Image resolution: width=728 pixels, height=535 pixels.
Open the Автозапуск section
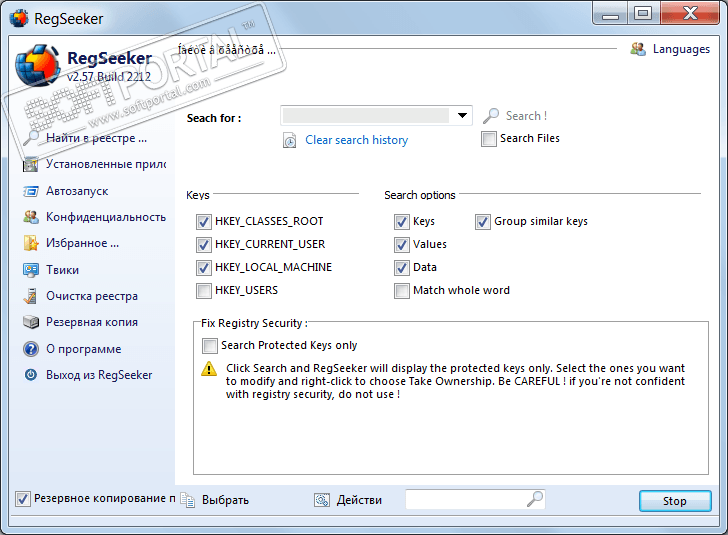pyautogui.click(x=77, y=191)
